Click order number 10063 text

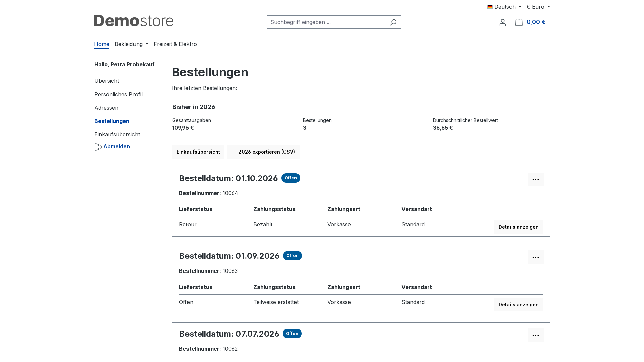tap(230, 271)
